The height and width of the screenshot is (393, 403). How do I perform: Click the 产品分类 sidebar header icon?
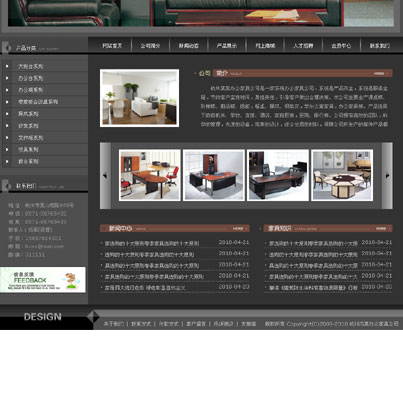[6, 48]
